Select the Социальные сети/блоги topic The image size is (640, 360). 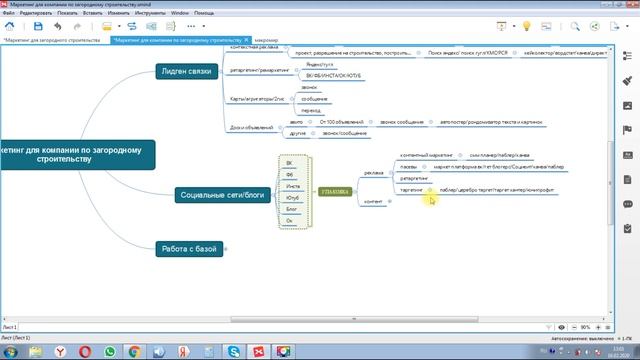tap(222, 195)
